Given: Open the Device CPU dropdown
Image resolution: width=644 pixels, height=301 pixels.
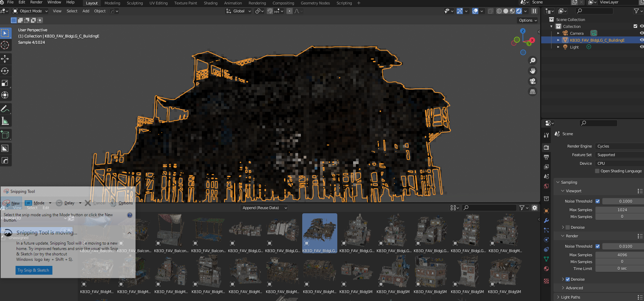Looking at the screenshot, I should point(620,163).
